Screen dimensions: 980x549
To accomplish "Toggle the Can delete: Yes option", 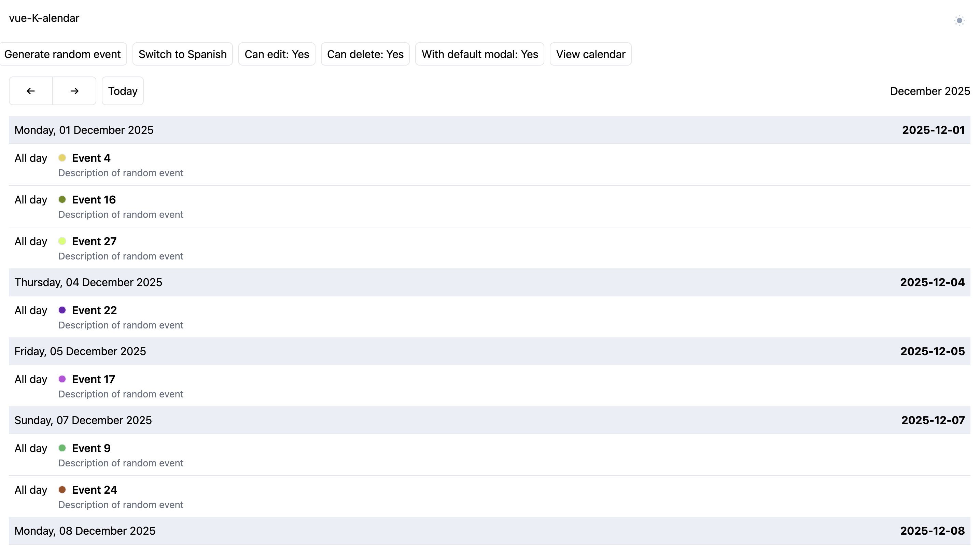I will click(x=365, y=54).
